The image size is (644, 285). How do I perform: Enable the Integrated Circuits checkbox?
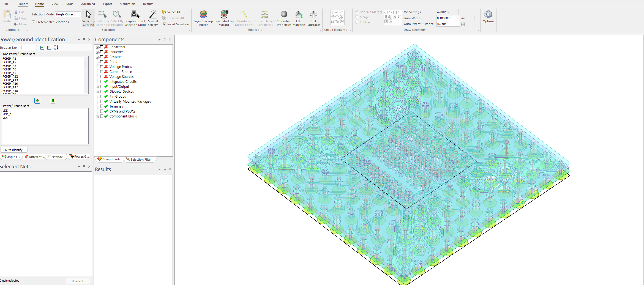pos(102,82)
